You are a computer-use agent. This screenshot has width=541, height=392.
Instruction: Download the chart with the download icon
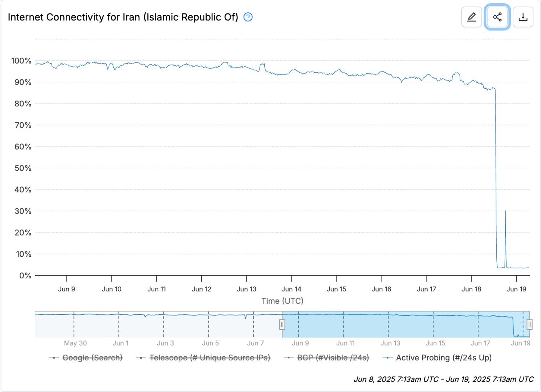[x=523, y=17]
